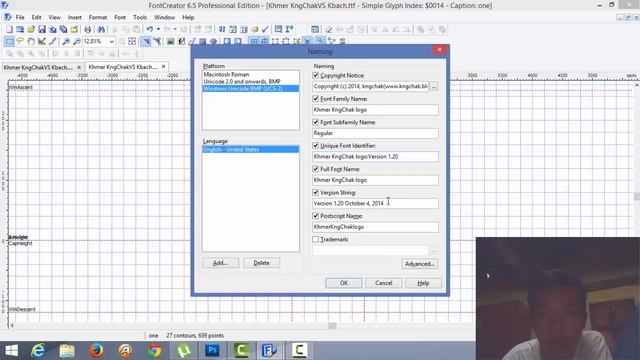Click the New font icon in toolbar
Image resolution: width=640 pixels, height=360 pixels.
click(9, 29)
